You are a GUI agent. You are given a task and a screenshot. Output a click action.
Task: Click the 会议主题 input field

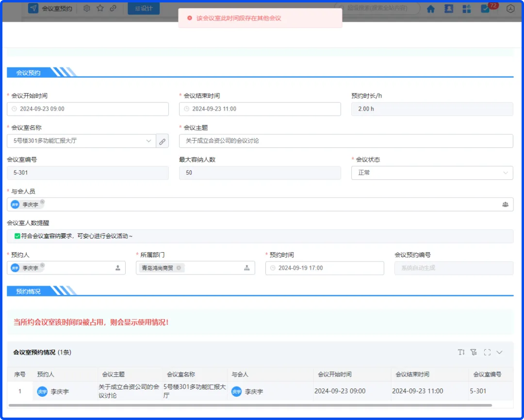(346, 141)
